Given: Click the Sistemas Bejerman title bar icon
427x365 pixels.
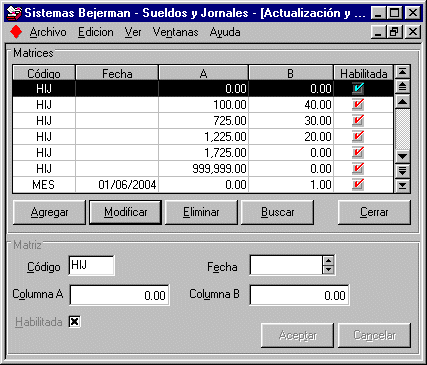Looking at the screenshot, I should click(14, 13).
